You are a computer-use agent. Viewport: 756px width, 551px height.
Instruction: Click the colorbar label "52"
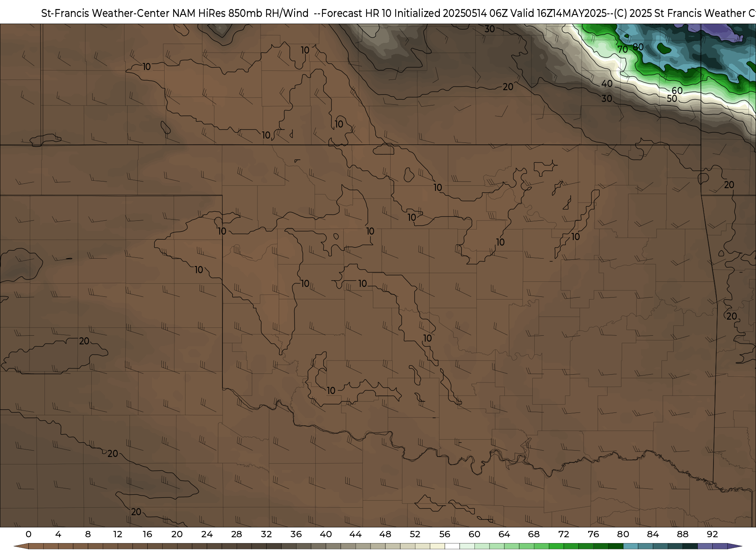tap(415, 534)
